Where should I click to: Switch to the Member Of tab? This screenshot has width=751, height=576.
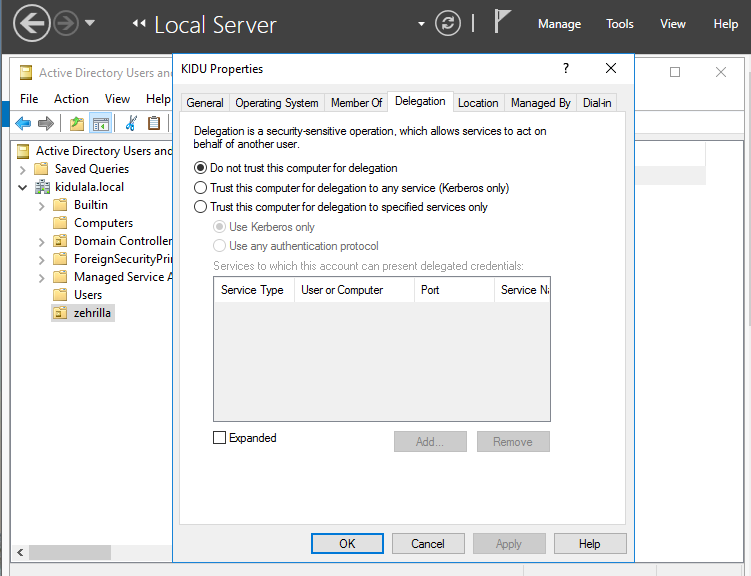pyautogui.click(x=356, y=102)
